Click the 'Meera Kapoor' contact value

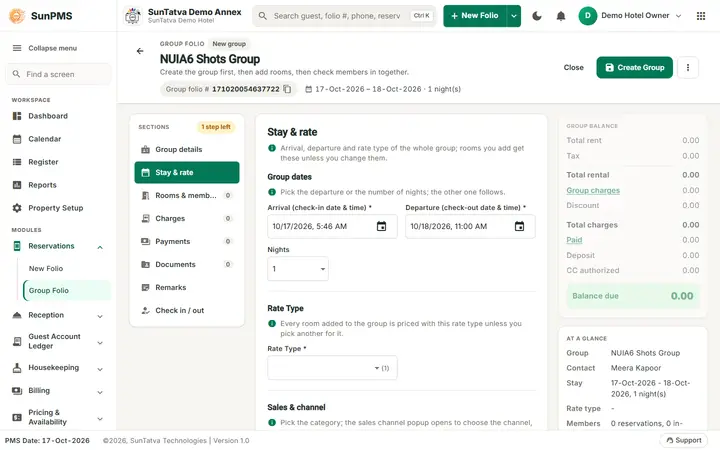[x=636, y=368]
